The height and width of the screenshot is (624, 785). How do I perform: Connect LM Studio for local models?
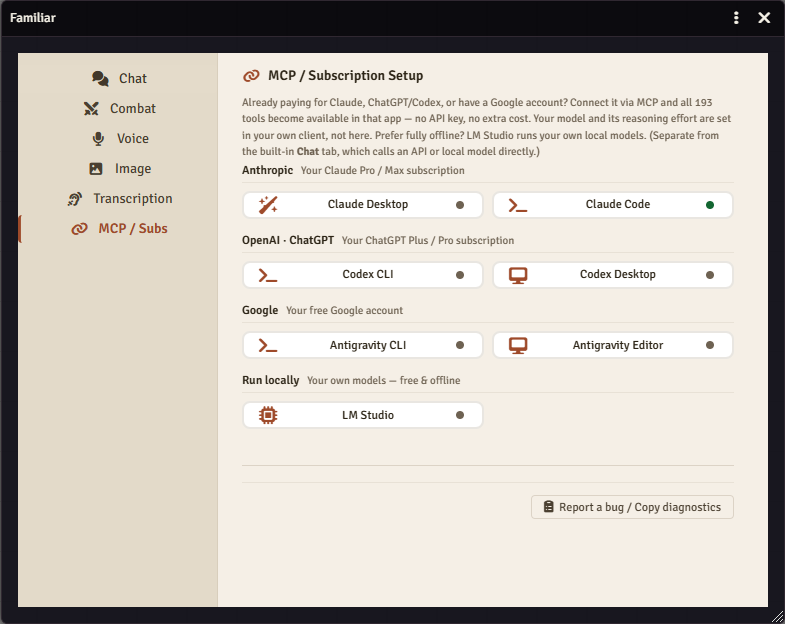(x=362, y=415)
